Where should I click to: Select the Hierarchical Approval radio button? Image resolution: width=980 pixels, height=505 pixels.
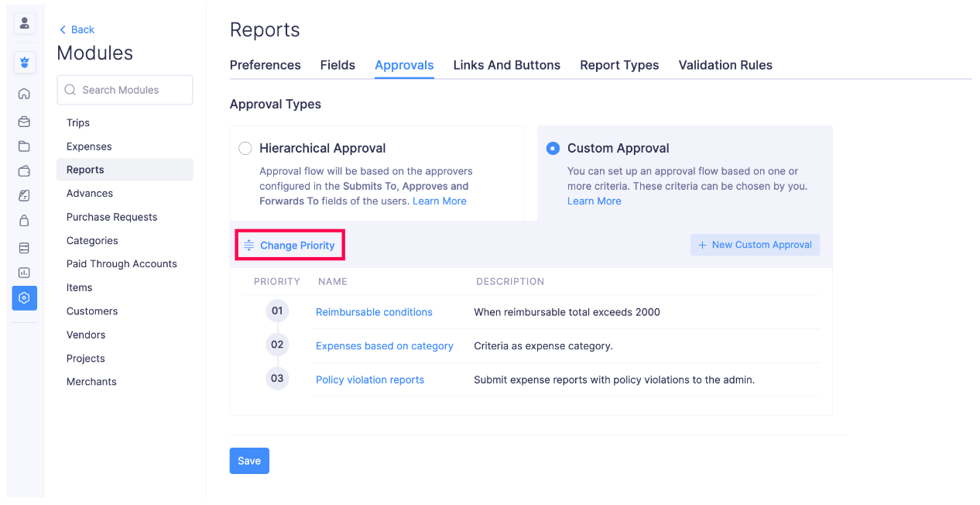[245, 148]
